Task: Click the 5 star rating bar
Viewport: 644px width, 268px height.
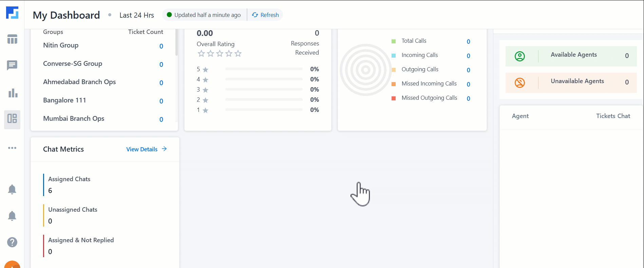Action: pyautogui.click(x=264, y=69)
